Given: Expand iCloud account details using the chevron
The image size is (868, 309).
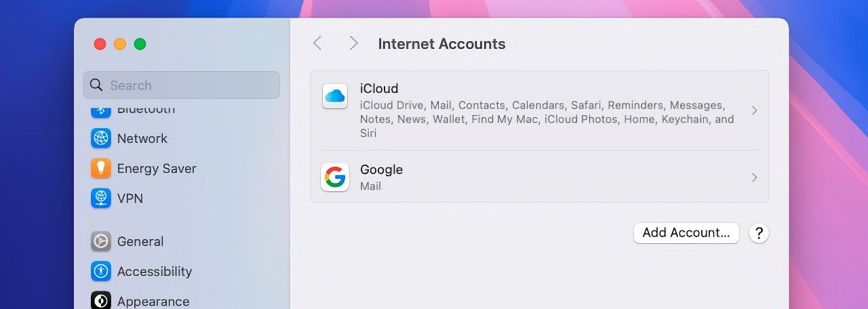Looking at the screenshot, I should tap(754, 110).
